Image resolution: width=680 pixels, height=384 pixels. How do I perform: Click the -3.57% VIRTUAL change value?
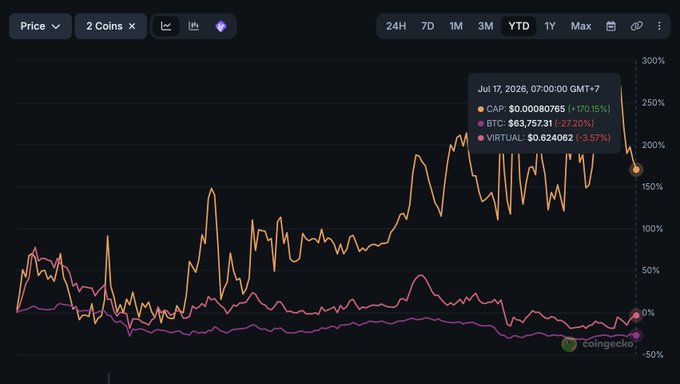(593, 138)
